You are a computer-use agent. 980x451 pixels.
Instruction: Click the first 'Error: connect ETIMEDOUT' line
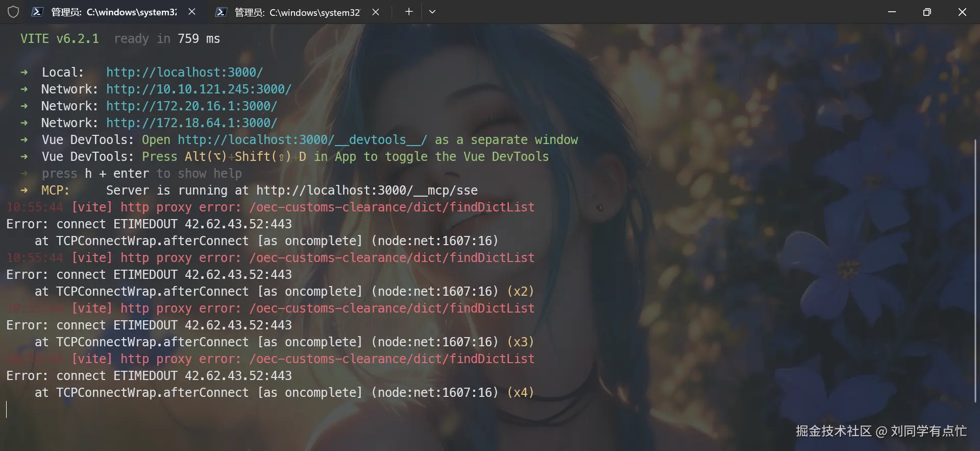[x=149, y=224]
